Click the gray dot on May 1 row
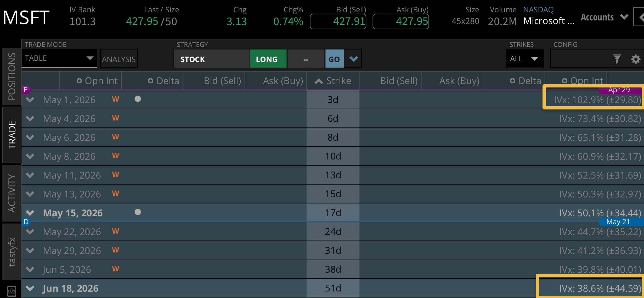 point(138,99)
